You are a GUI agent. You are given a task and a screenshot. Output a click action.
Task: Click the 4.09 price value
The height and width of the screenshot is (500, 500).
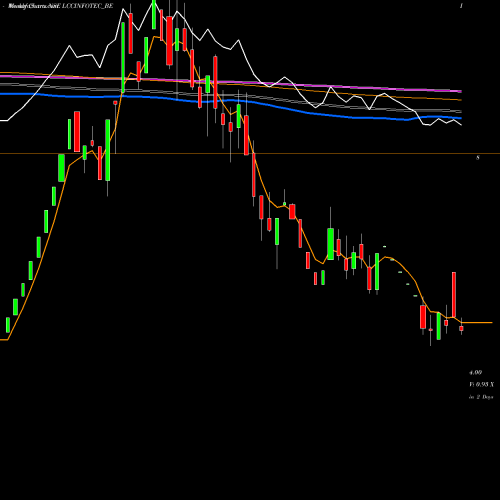pos(475,372)
